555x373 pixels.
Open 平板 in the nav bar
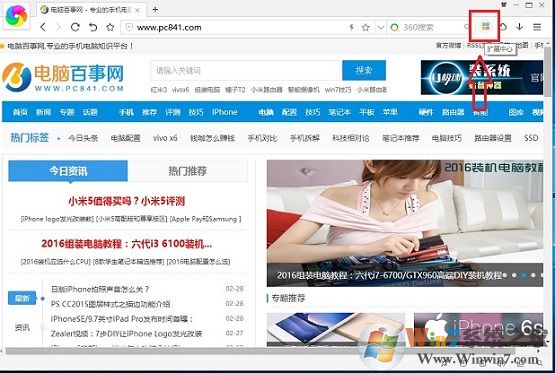[367, 112]
